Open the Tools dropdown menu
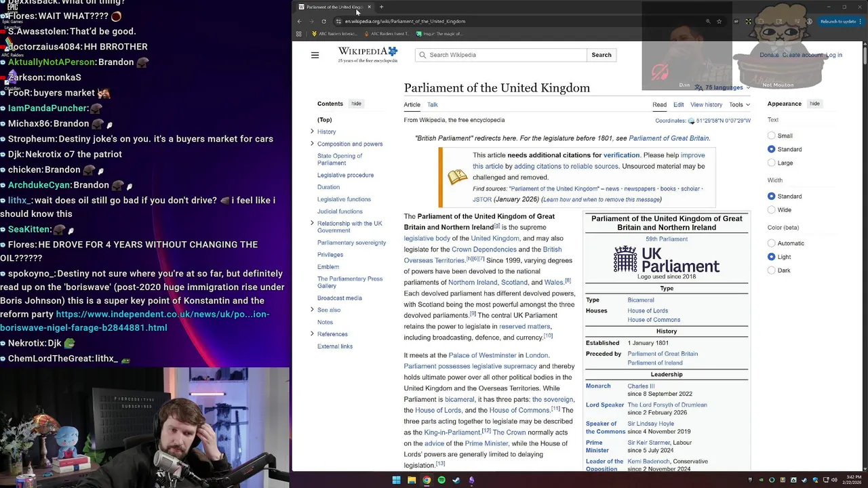This screenshot has height=488, width=868. tap(739, 104)
